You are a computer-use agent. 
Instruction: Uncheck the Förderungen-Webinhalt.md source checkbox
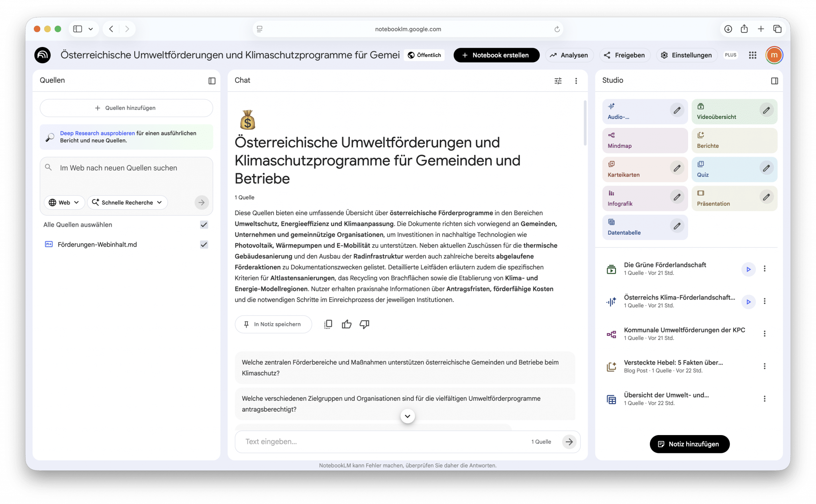click(204, 245)
